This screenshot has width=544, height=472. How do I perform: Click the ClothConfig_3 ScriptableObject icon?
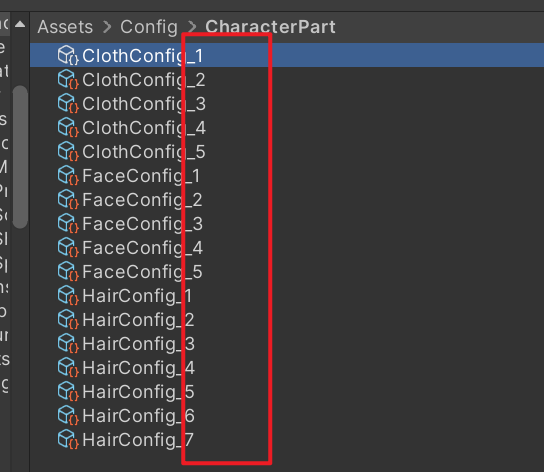point(68,103)
